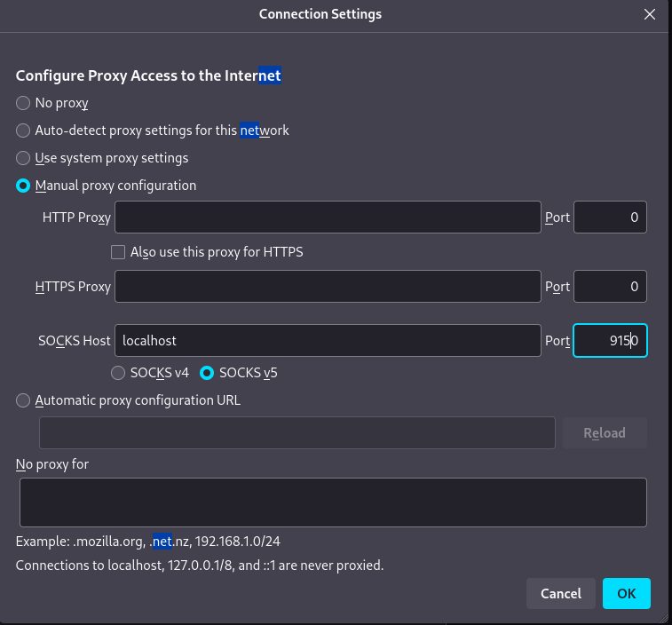Click the SOCKS Host field containing localhost
Screen dimensions: 672x625
(x=328, y=341)
